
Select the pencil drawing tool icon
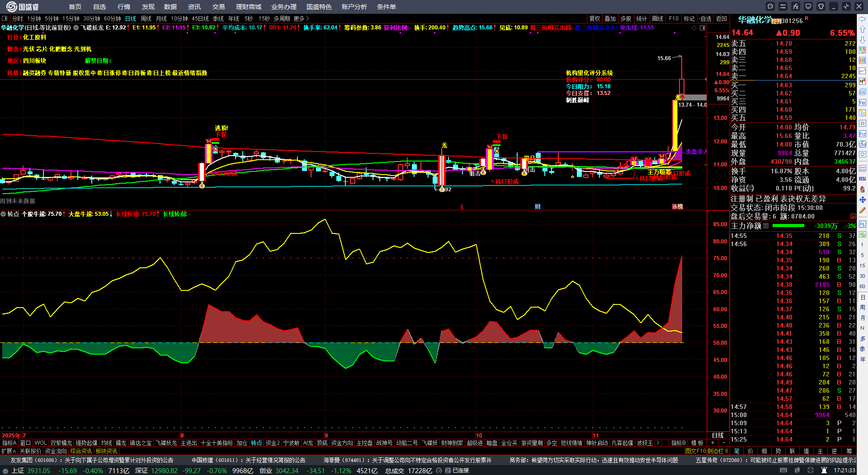click(x=863, y=210)
